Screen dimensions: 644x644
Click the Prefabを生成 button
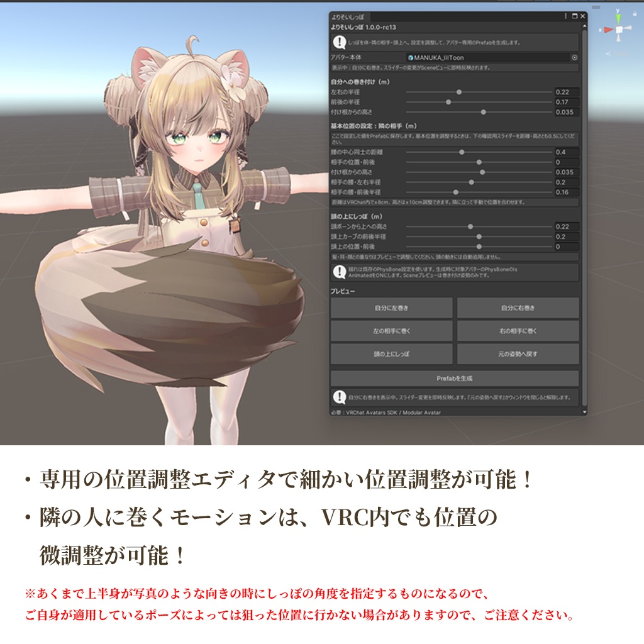[455, 378]
